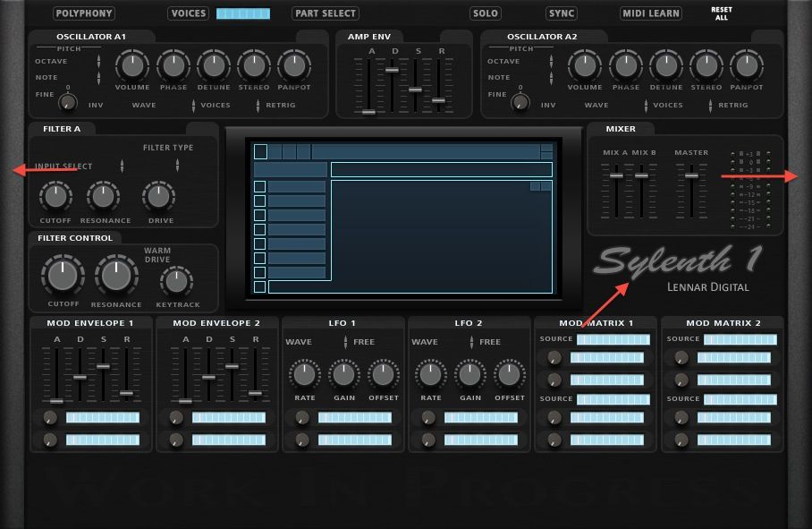Click the Oscillator A2 FINE knob
Viewport: 812px width, 529px height.
tap(520, 101)
